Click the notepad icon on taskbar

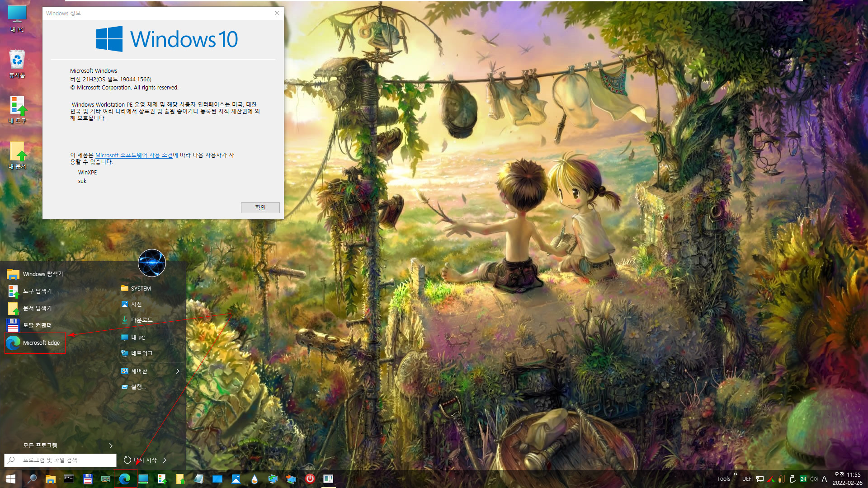click(x=199, y=479)
